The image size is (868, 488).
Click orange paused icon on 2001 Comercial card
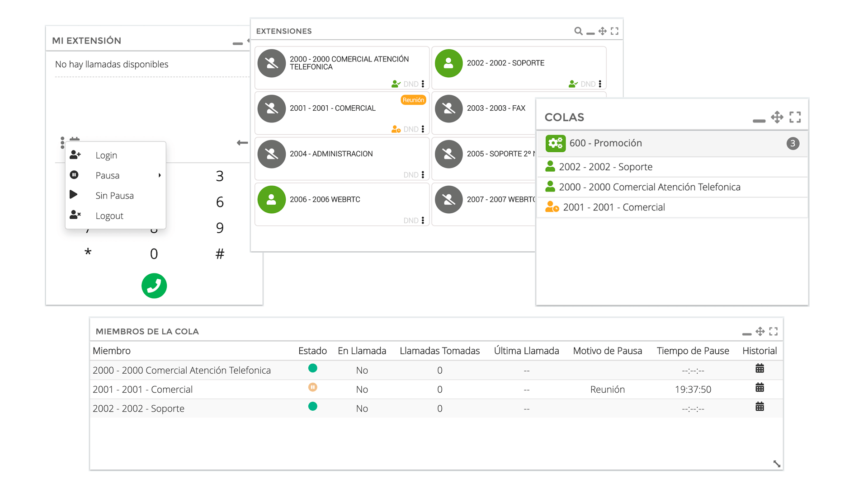[x=396, y=129]
